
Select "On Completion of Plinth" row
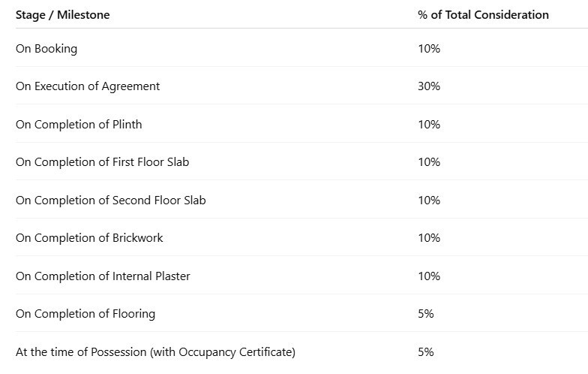tap(79, 125)
